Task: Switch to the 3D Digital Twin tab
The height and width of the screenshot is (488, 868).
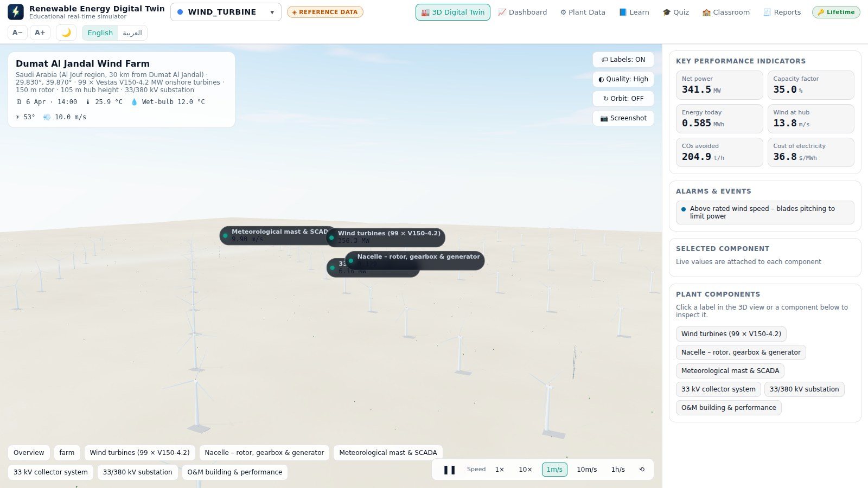Action: [x=453, y=12]
